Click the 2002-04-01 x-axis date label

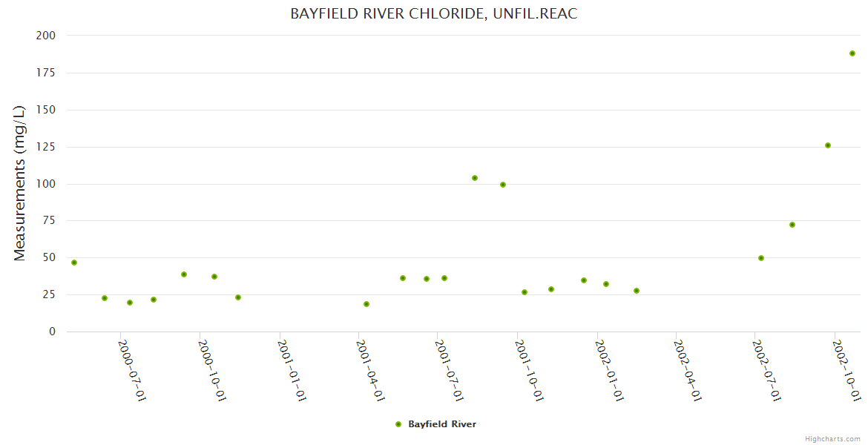pyautogui.click(x=688, y=370)
